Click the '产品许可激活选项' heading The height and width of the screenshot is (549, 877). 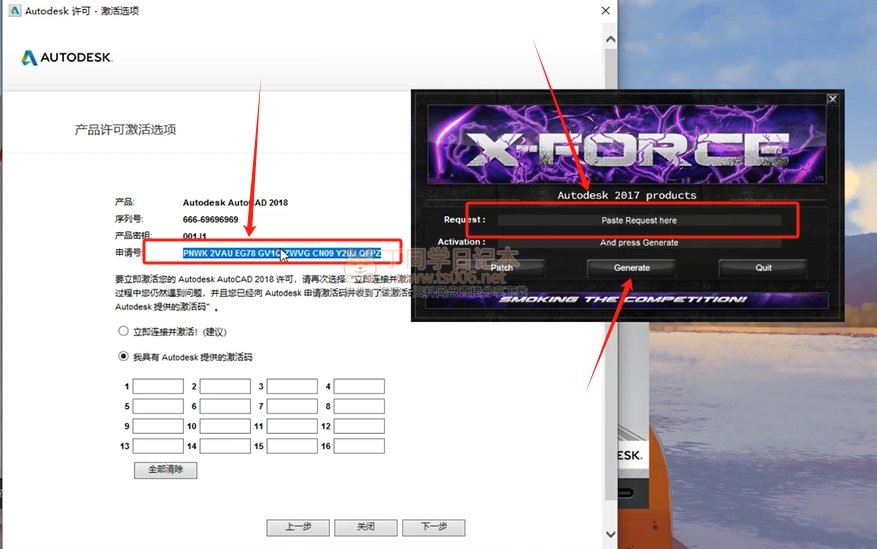coord(125,130)
